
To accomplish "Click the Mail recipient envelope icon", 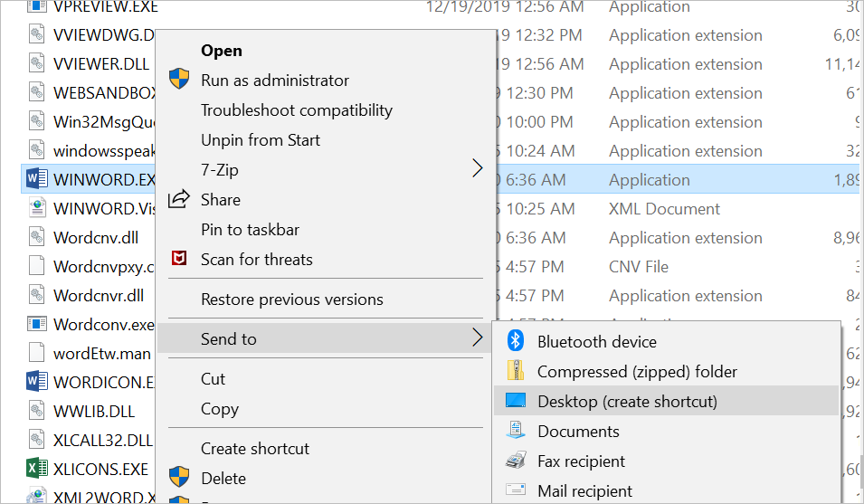I will coord(515,490).
